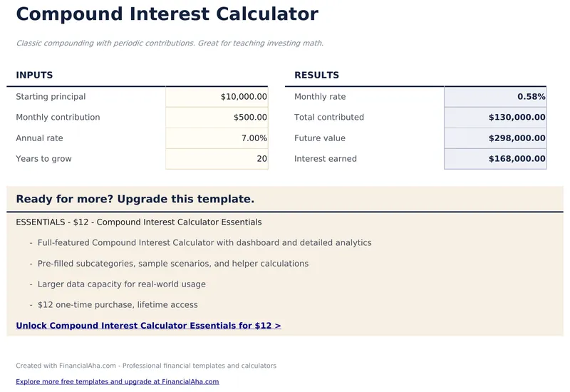Screen dimensions: 570x392
Task: Select the Future value label
Action: click(x=319, y=138)
